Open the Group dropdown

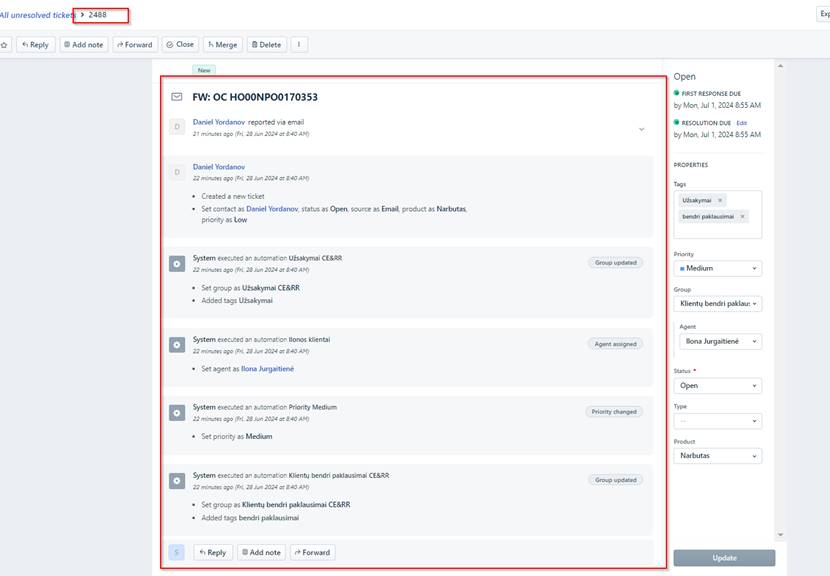pos(717,303)
